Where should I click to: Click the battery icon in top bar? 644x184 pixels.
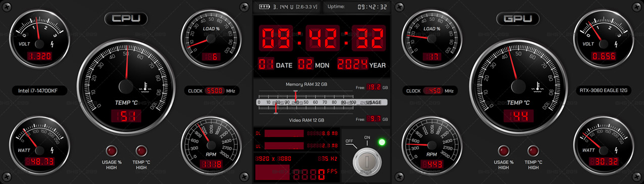[264, 7]
